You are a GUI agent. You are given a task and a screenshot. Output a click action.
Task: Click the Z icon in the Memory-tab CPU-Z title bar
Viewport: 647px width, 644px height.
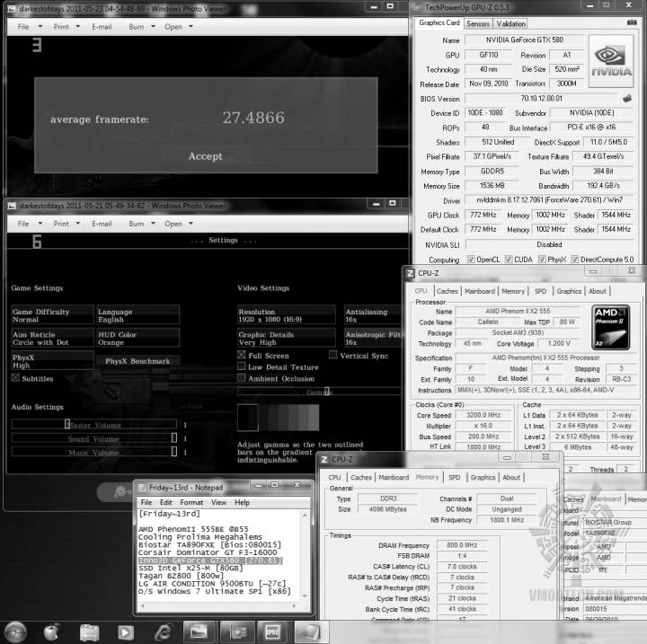324,459
